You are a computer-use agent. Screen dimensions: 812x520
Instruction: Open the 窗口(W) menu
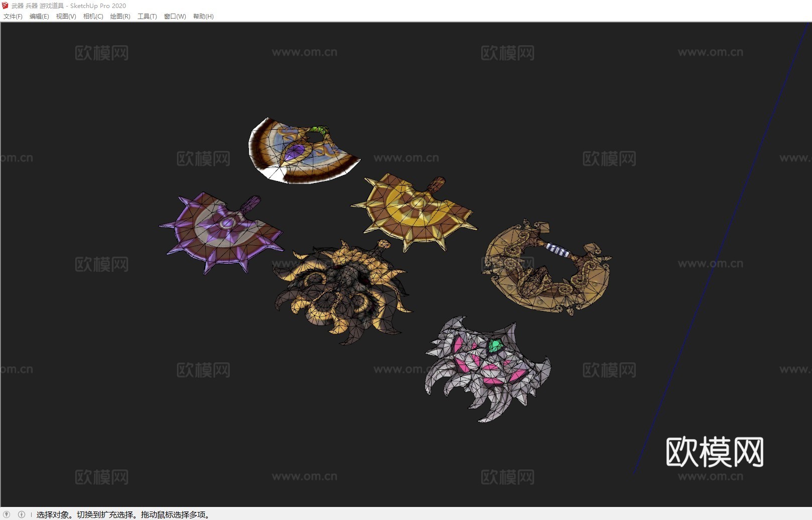[175, 17]
